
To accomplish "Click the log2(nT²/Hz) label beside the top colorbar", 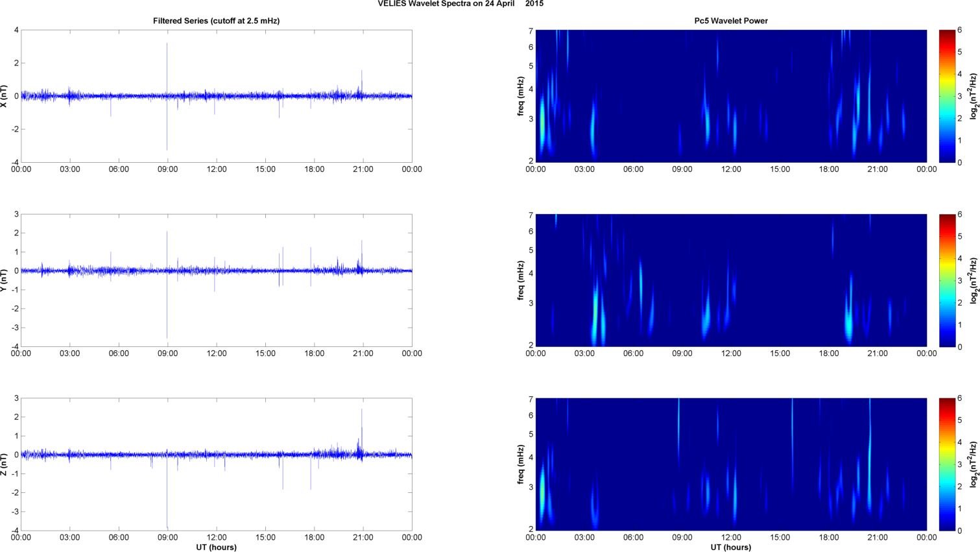I will 974,96.
